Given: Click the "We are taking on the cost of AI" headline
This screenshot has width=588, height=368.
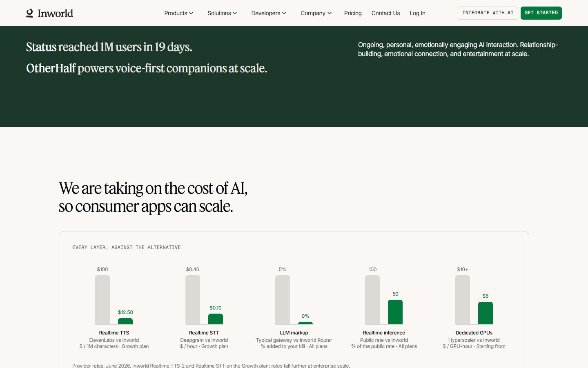Looking at the screenshot, I should point(153,197).
